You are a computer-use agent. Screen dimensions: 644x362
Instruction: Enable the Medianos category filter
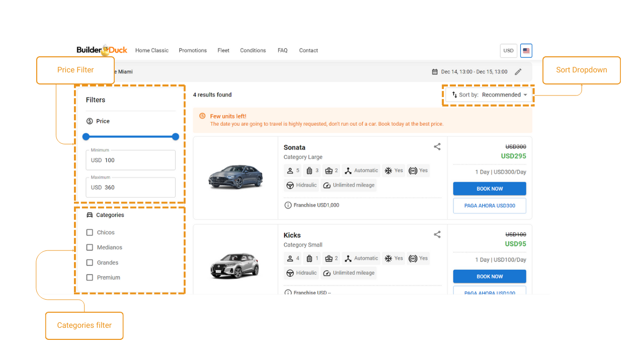[x=90, y=247]
